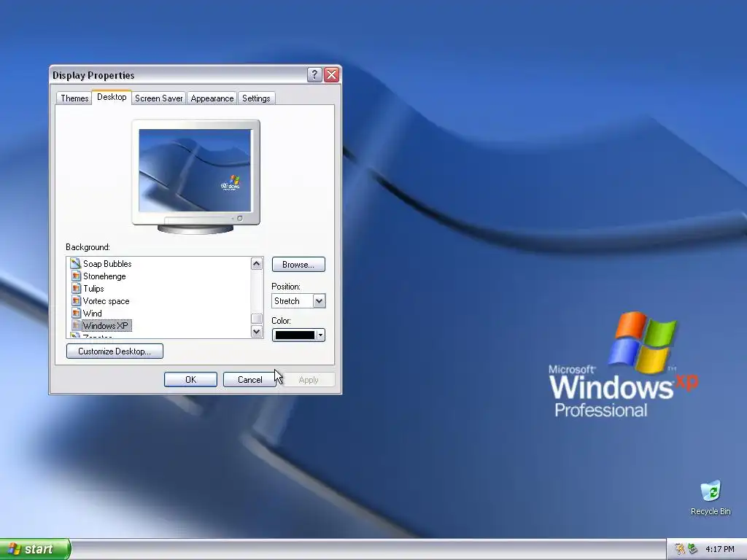This screenshot has width=747, height=560.
Task: Open the Settings tab
Action: pos(256,98)
